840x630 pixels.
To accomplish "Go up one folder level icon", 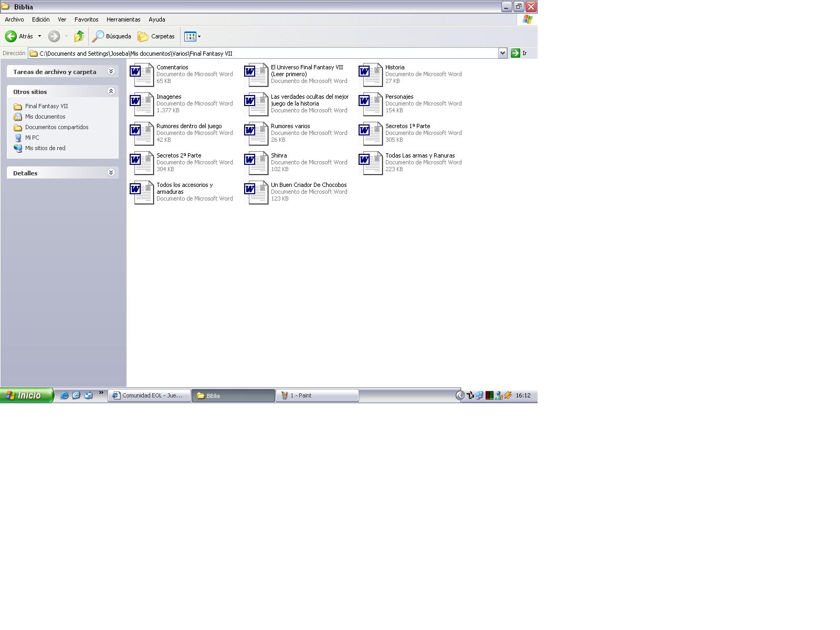I will (79, 36).
